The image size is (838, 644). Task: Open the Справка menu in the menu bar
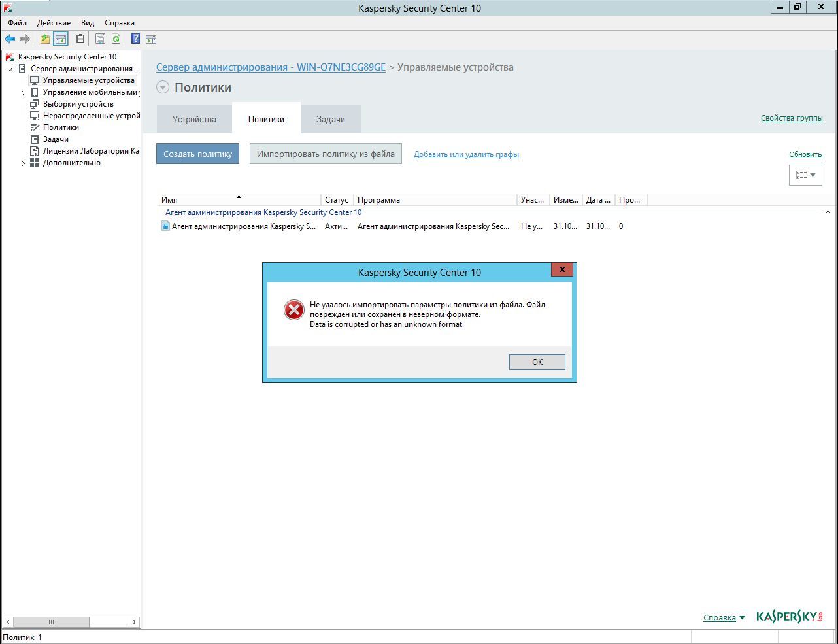tap(120, 23)
